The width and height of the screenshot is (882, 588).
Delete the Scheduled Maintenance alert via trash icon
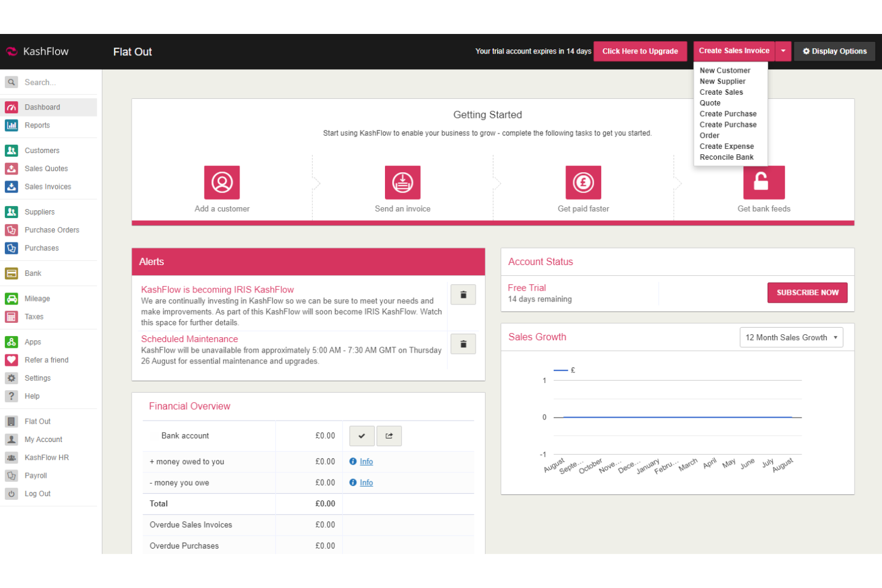coord(463,344)
